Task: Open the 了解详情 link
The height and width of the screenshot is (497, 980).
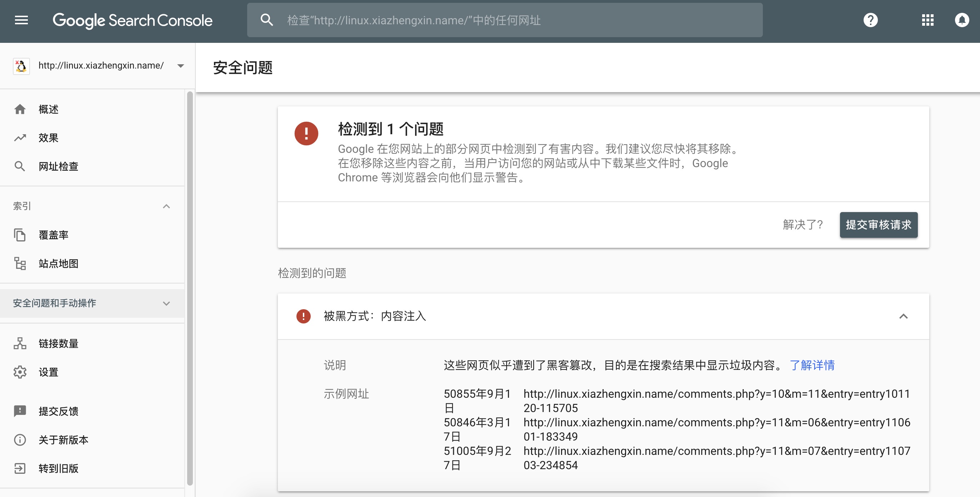Action: [x=812, y=365]
